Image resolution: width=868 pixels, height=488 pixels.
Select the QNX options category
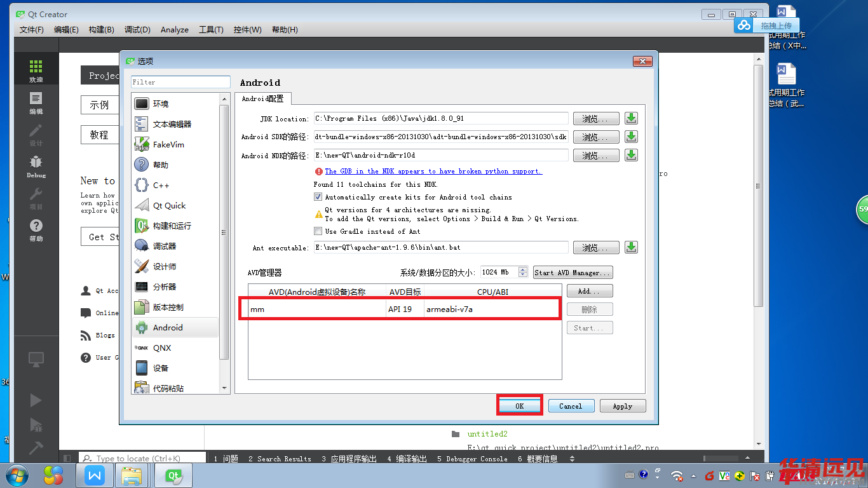pos(161,348)
